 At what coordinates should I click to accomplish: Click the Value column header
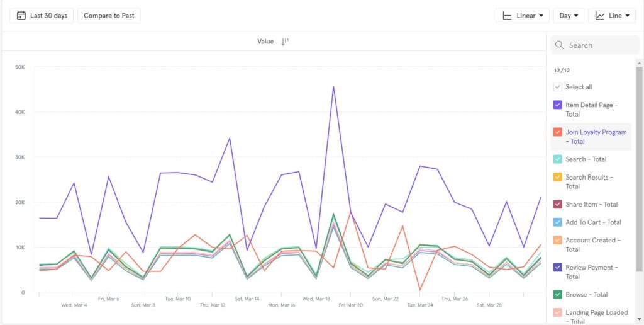[265, 42]
